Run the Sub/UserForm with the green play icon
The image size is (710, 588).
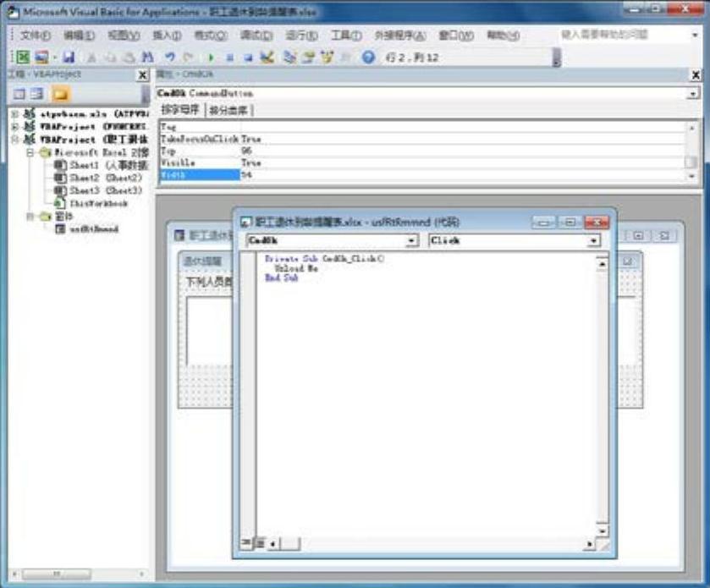211,58
